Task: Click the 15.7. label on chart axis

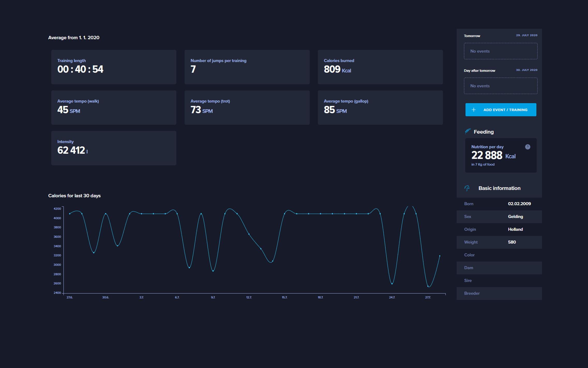Action: click(x=284, y=297)
